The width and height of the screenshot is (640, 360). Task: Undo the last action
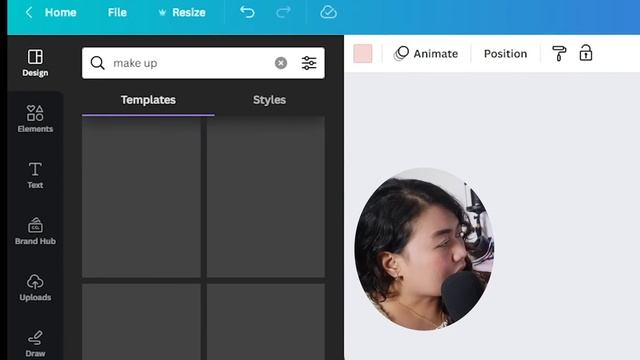click(247, 12)
